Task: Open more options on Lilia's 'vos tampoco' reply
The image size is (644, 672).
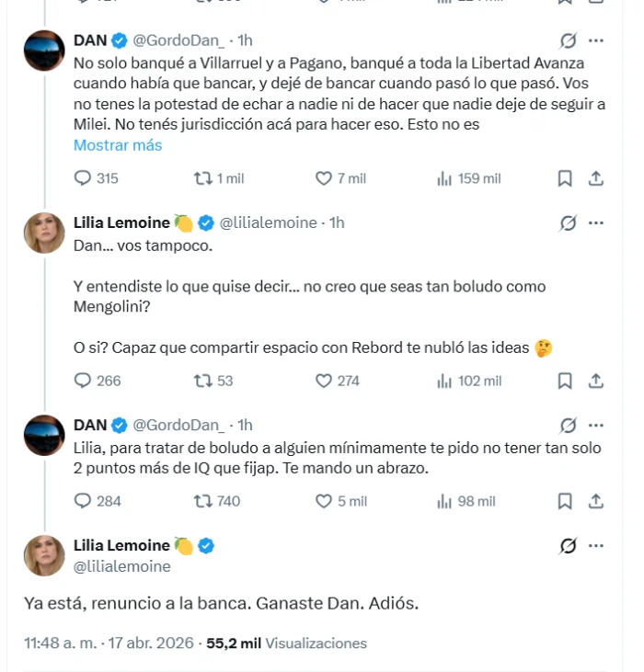Action: click(x=596, y=223)
